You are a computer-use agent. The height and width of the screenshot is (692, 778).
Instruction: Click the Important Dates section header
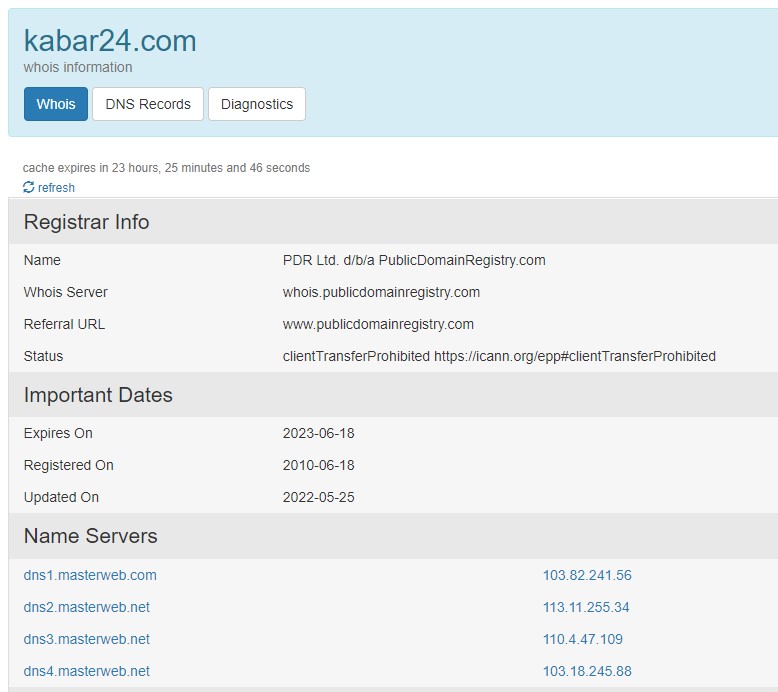[98, 395]
